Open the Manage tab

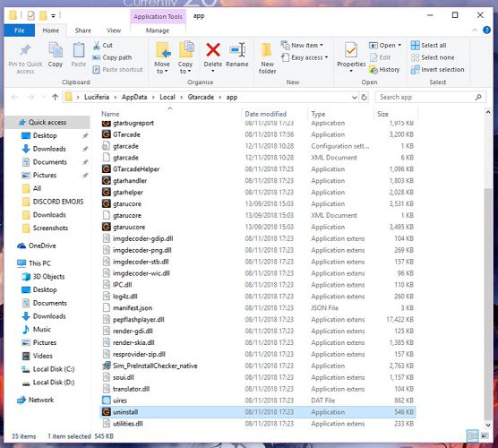(158, 30)
